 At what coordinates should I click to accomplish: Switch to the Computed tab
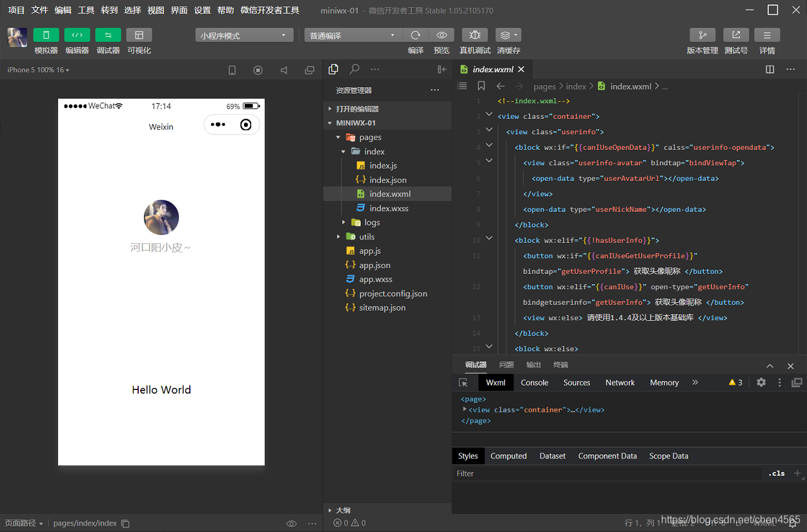[509, 456]
